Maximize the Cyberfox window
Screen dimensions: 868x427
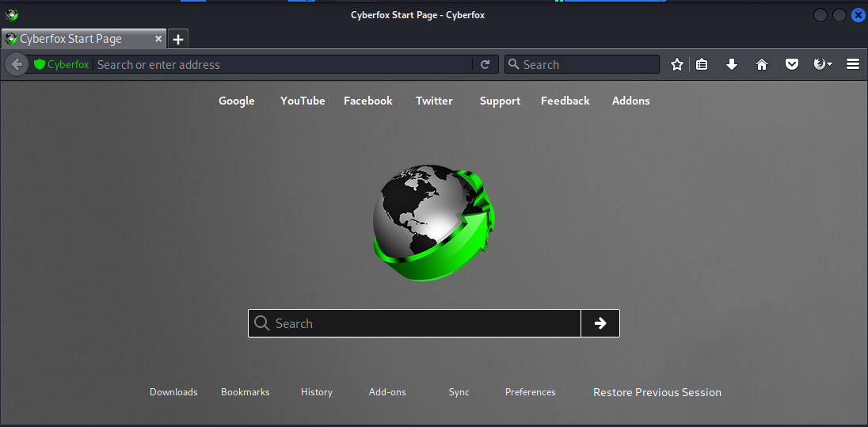[839, 16]
